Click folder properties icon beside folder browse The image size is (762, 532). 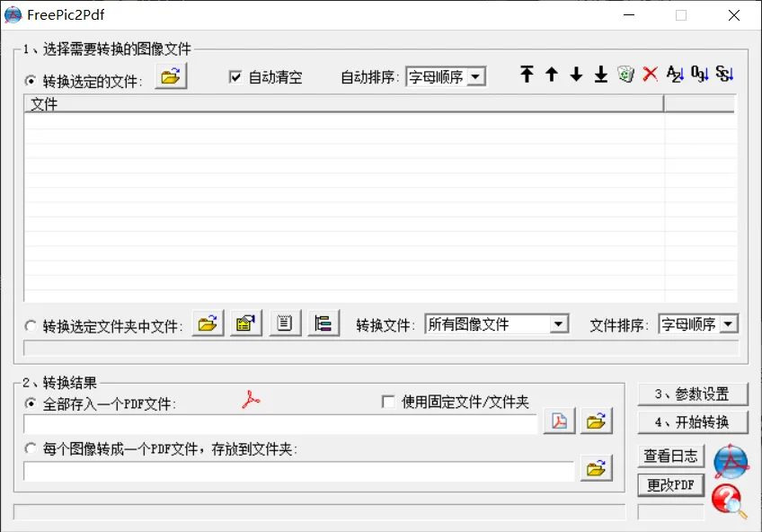coord(246,324)
